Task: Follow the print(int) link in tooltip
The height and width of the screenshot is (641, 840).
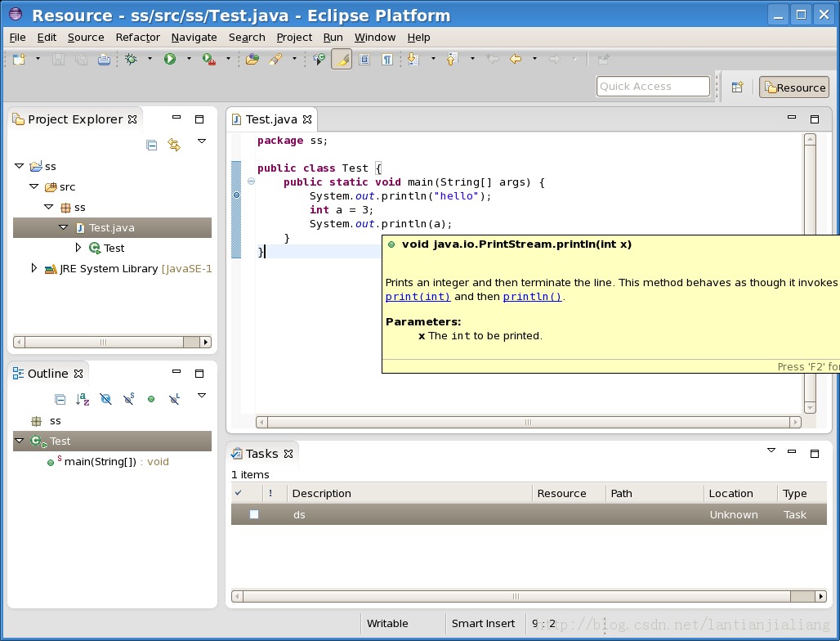Action: tap(418, 297)
